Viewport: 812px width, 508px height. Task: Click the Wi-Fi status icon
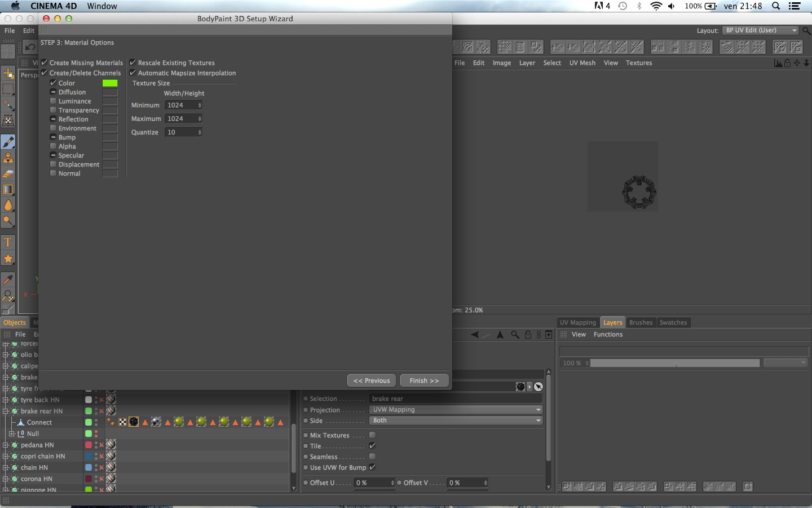pos(656,6)
